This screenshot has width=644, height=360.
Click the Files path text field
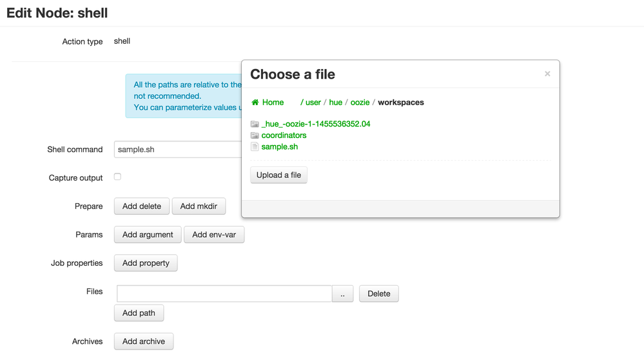click(224, 294)
